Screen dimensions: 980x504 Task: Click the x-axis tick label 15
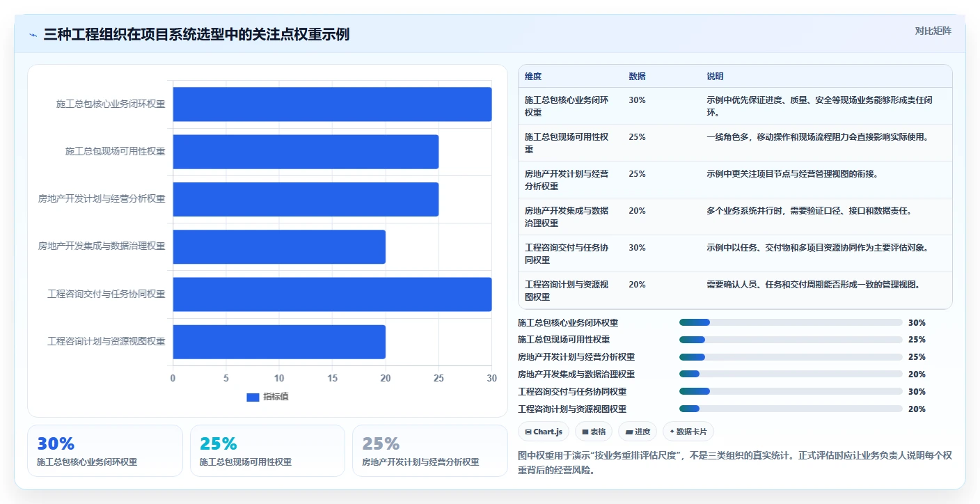(332, 378)
